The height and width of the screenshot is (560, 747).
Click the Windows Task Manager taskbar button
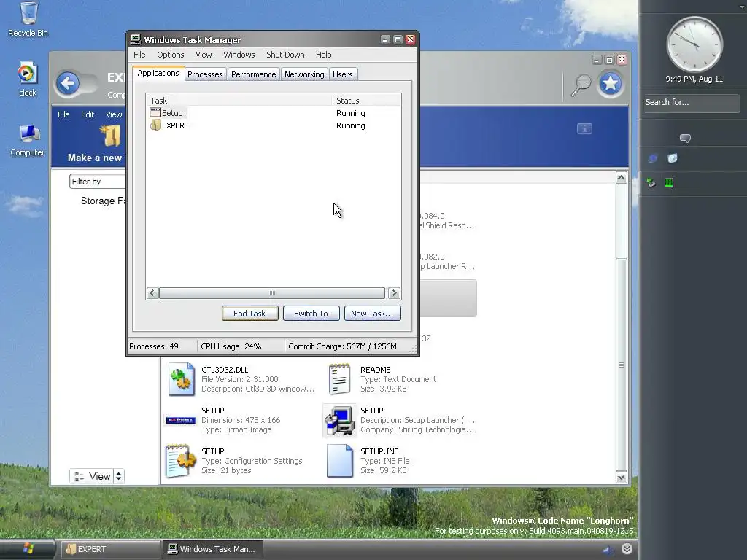pos(212,549)
